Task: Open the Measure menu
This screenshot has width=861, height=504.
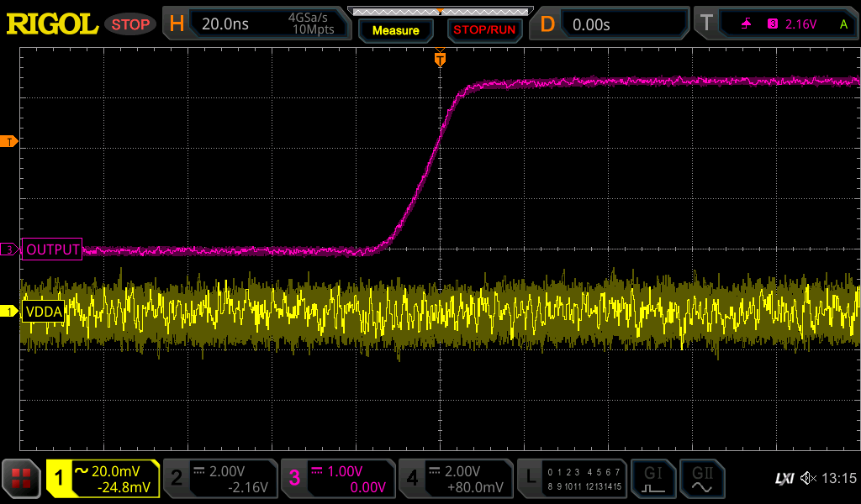Action: [x=395, y=30]
